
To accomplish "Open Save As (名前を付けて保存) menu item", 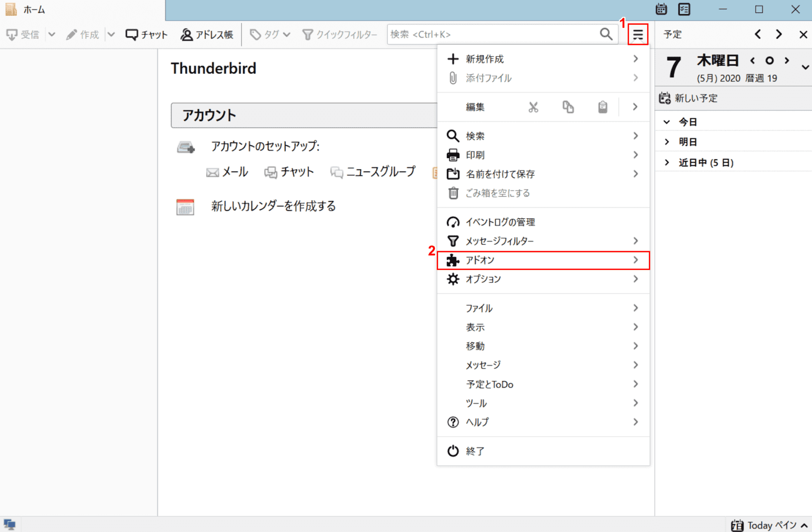I will (543, 174).
